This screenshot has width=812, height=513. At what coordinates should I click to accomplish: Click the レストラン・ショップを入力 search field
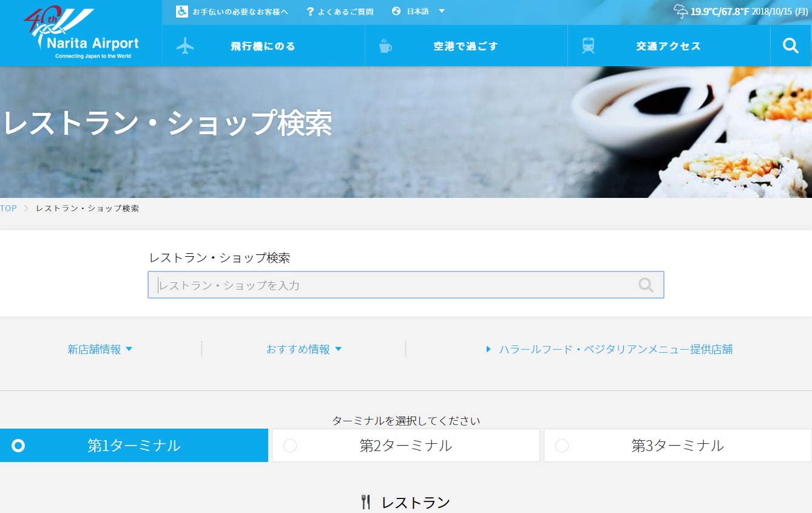394,285
